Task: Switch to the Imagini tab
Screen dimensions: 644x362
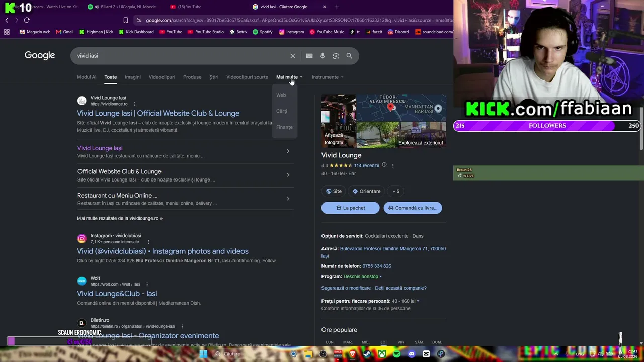Action: 133,77
